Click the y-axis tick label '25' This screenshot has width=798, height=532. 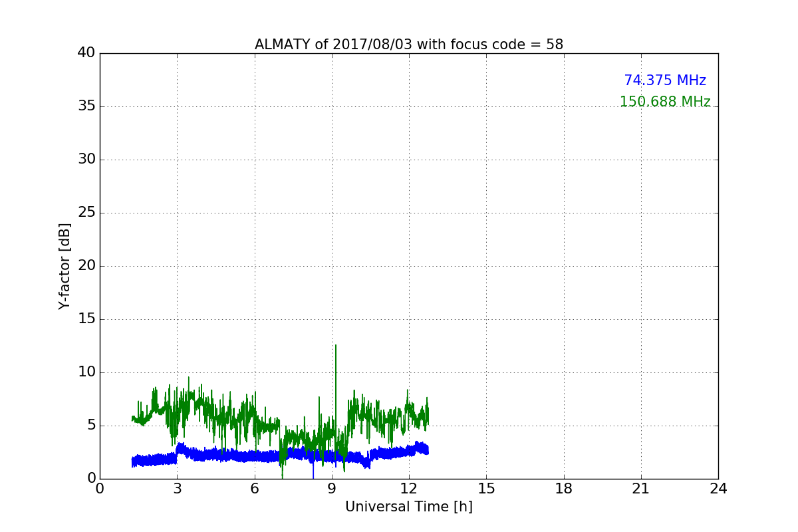pyautogui.click(x=86, y=213)
